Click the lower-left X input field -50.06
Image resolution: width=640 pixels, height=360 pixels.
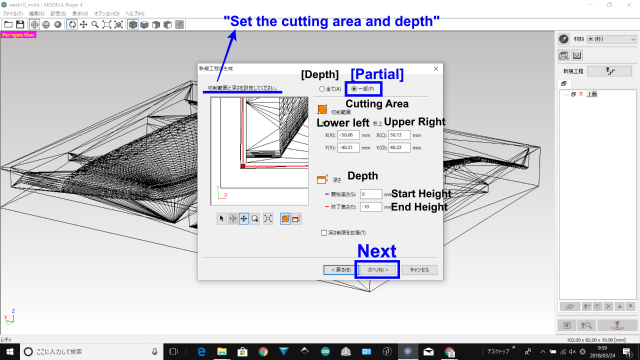coord(348,135)
